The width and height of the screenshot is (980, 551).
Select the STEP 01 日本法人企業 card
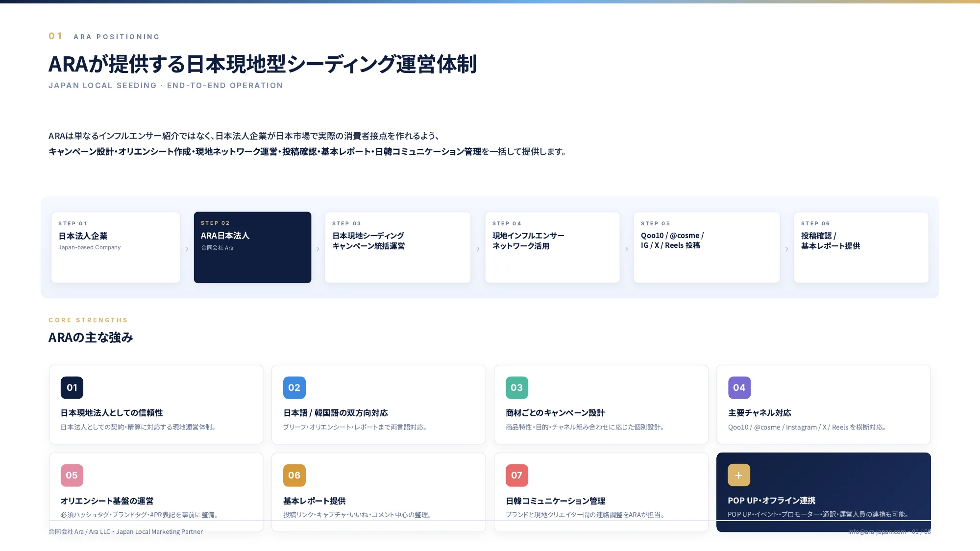(x=116, y=247)
